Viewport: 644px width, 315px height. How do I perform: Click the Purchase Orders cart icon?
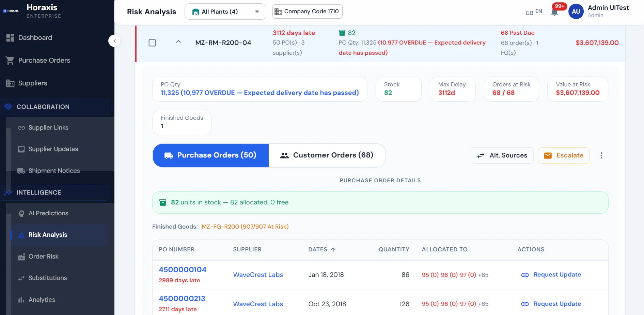[x=10, y=61]
